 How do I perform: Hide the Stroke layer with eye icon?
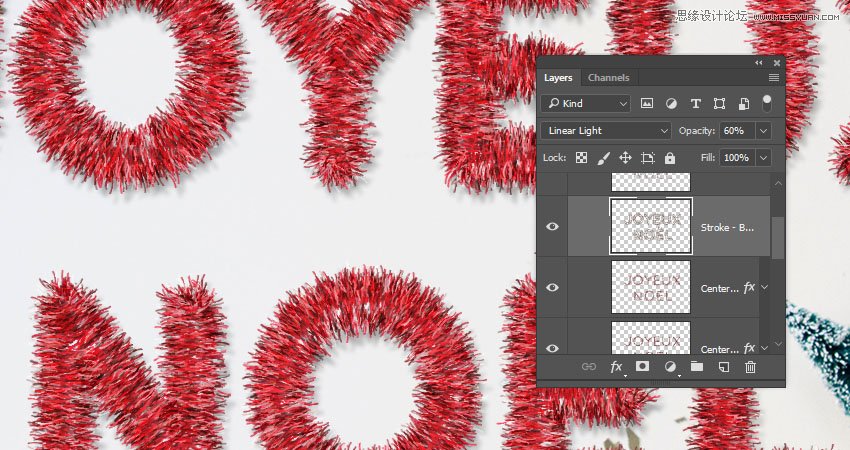[x=552, y=227]
